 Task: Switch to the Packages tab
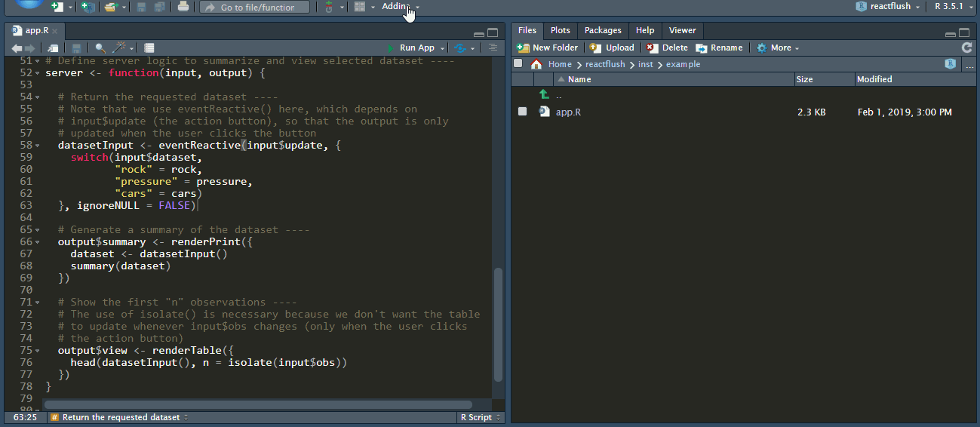603,30
